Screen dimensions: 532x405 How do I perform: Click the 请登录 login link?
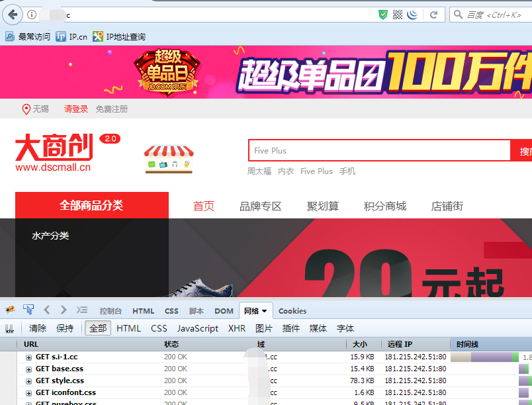point(76,109)
